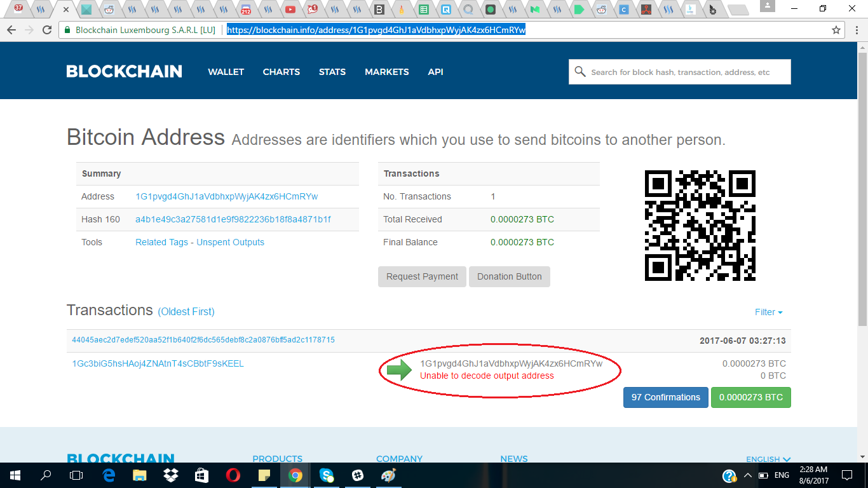
Task: Open the Hash 160 link a4b1e49c3a
Action: pyautogui.click(x=233, y=219)
